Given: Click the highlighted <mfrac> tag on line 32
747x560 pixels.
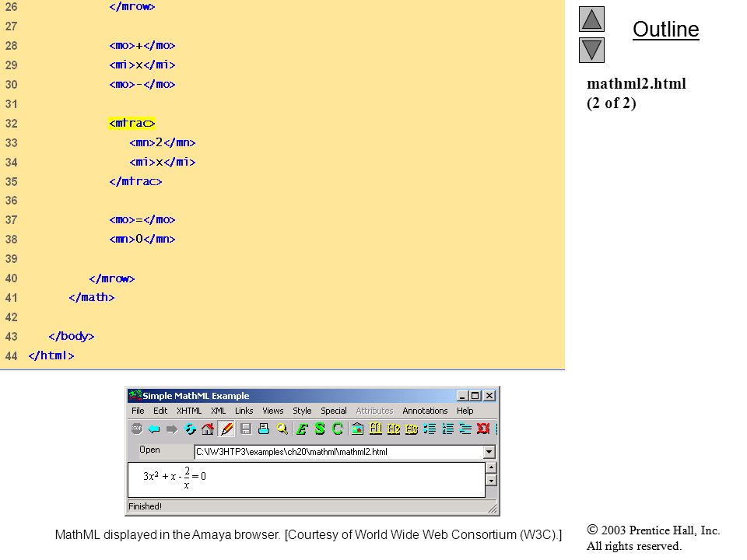Looking at the screenshot, I should click(132, 124).
